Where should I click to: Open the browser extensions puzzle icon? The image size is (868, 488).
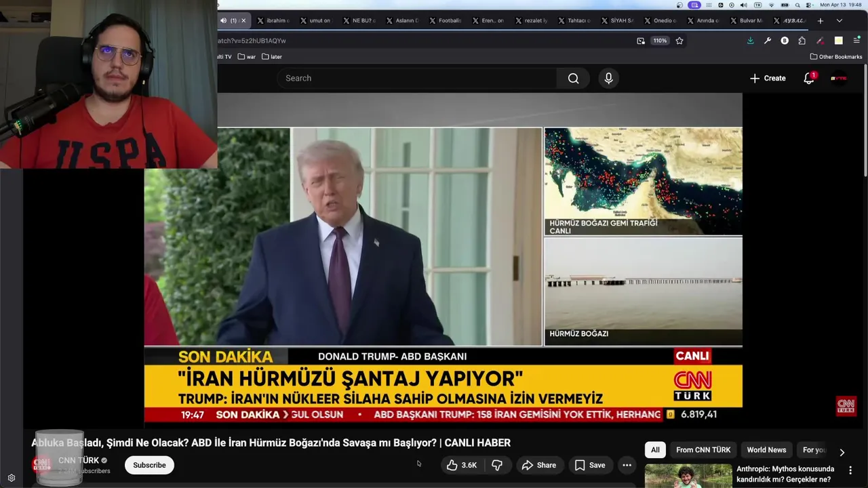[802, 41]
